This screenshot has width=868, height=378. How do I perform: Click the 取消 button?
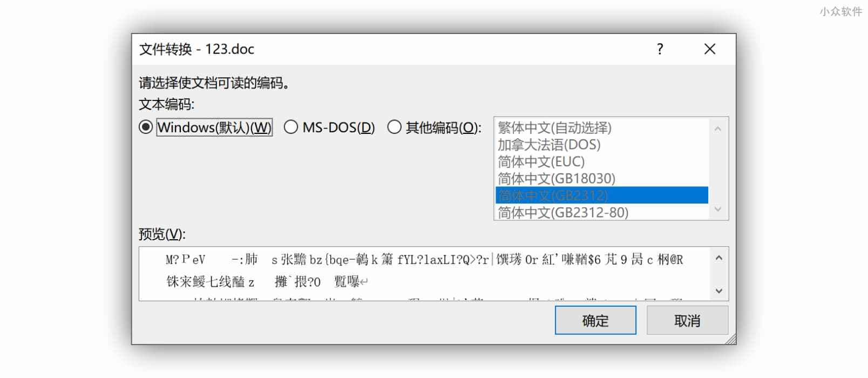(x=687, y=321)
